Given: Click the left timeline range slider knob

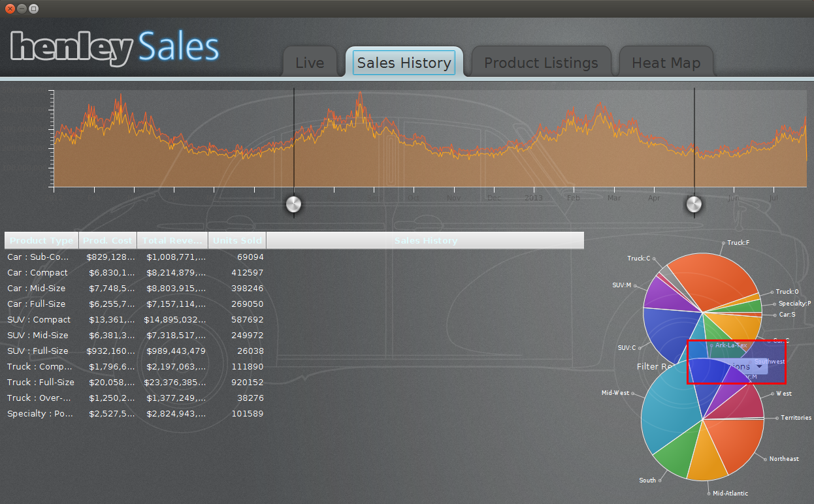Looking at the screenshot, I should (x=294, y=204).
